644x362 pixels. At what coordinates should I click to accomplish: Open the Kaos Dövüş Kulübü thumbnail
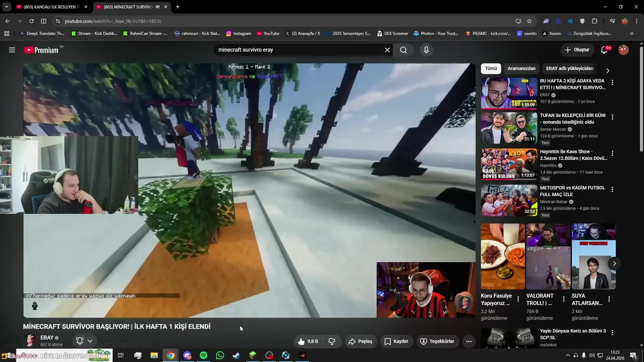click(509, 164)
